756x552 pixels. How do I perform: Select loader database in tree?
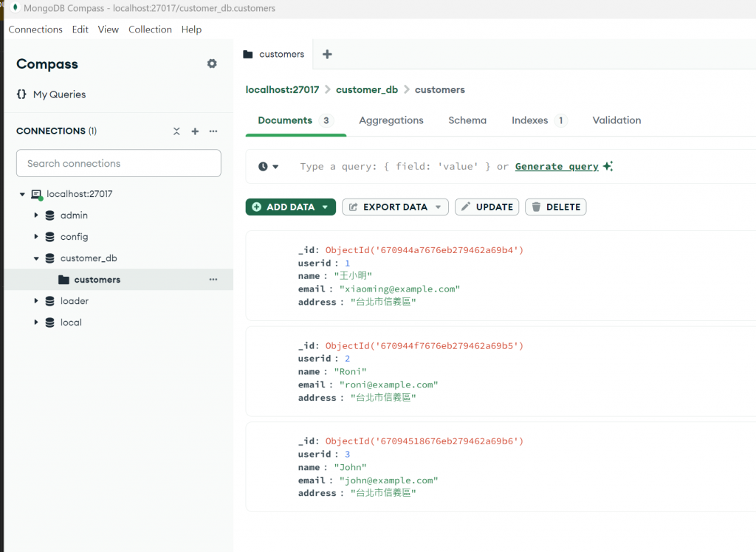(x=75, y=301)
